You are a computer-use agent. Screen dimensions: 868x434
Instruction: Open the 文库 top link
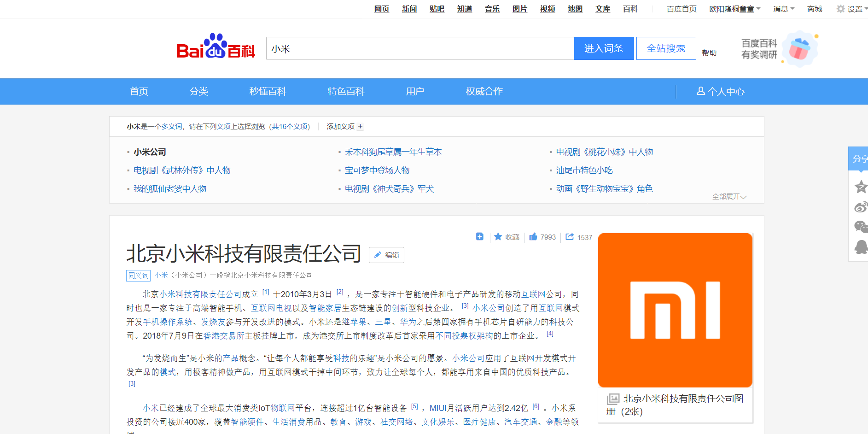603,9
